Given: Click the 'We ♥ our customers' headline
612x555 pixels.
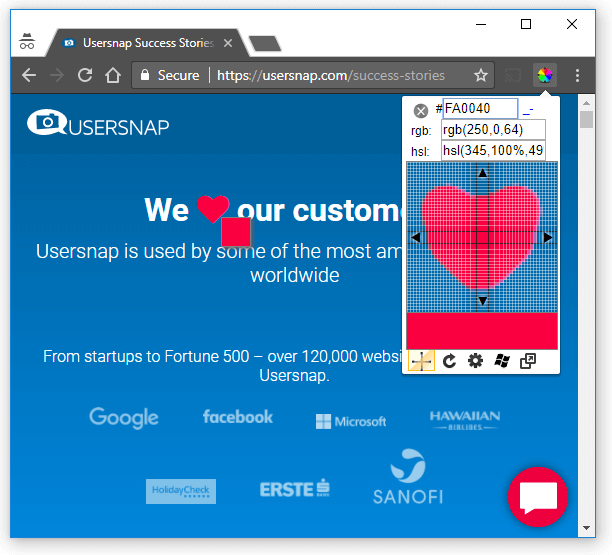Looking at the screenshot, I should tap(273, 210).
